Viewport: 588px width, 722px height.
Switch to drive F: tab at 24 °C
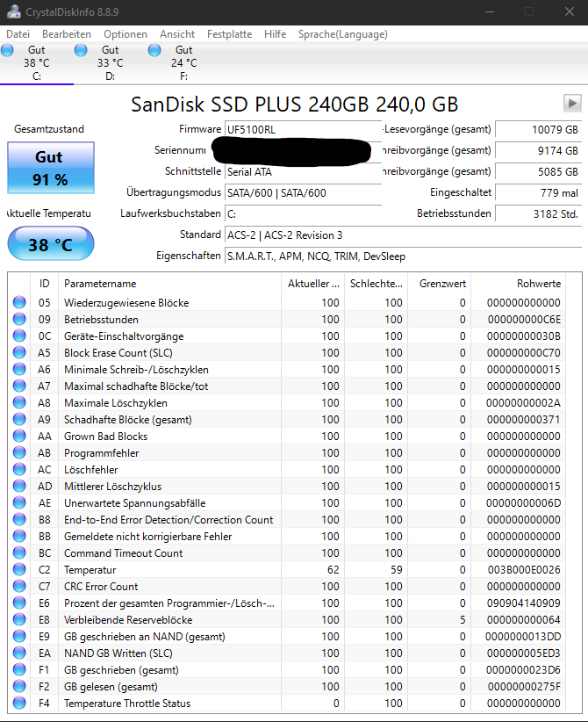pyautogui.click(x=184, y=63)
